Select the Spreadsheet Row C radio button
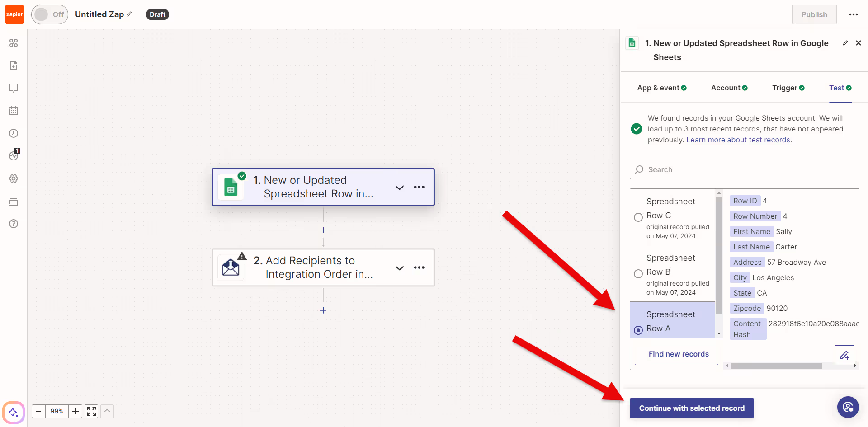868x427 pixels. [x=638, y=217]
